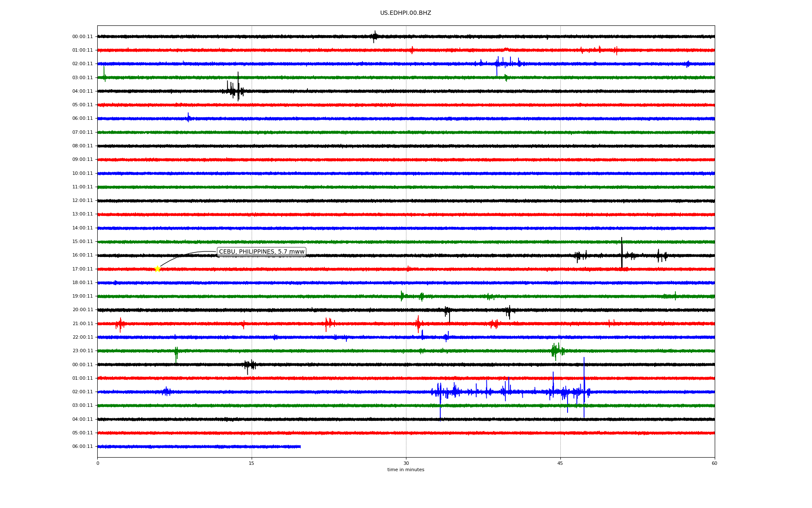Click the green burst on the 23:00:11 trace

click(556, 351)
